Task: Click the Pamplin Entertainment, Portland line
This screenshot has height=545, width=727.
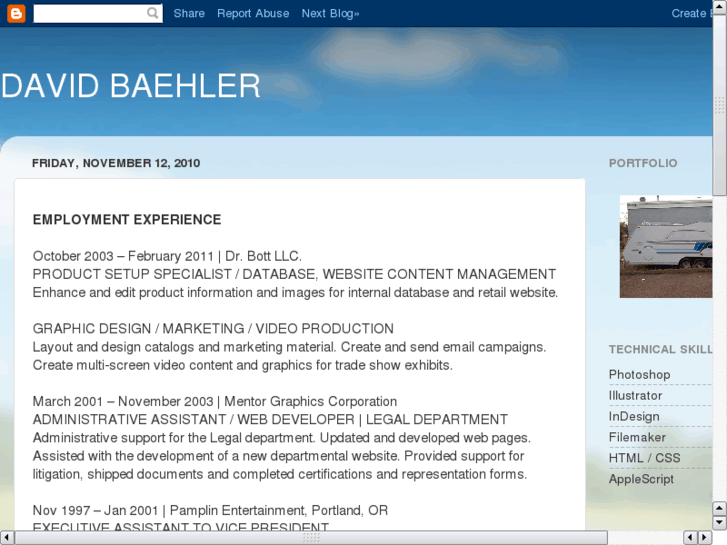Action: point(210,510)
